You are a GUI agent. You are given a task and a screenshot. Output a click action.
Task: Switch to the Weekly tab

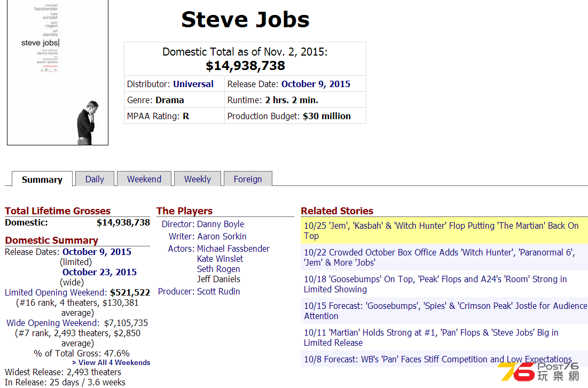click(x=197, y=179)
